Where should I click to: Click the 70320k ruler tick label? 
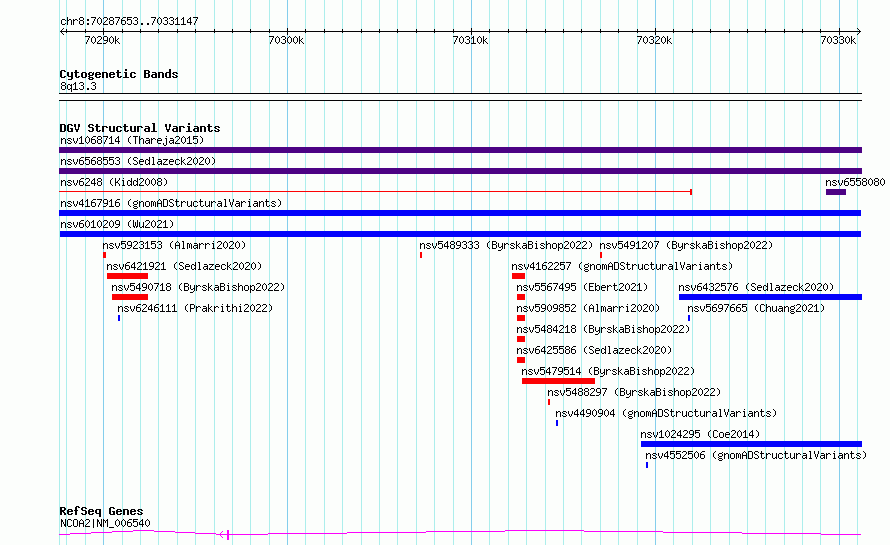pyautogui.click(x=654, y=40)
